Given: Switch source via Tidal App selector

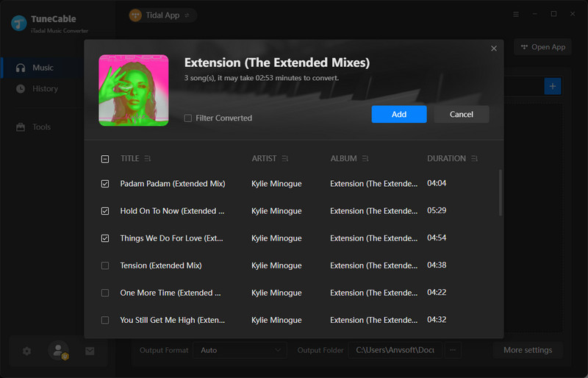Looking at the screenshot, I should [162, 15].
